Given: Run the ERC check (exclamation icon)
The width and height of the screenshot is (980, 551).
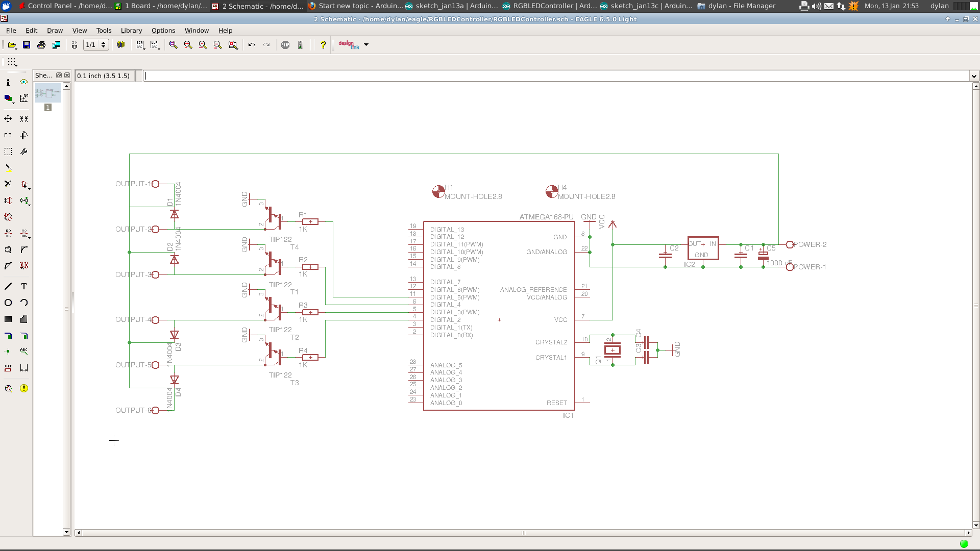Looking at the screenshot, I should click(24, 388).
